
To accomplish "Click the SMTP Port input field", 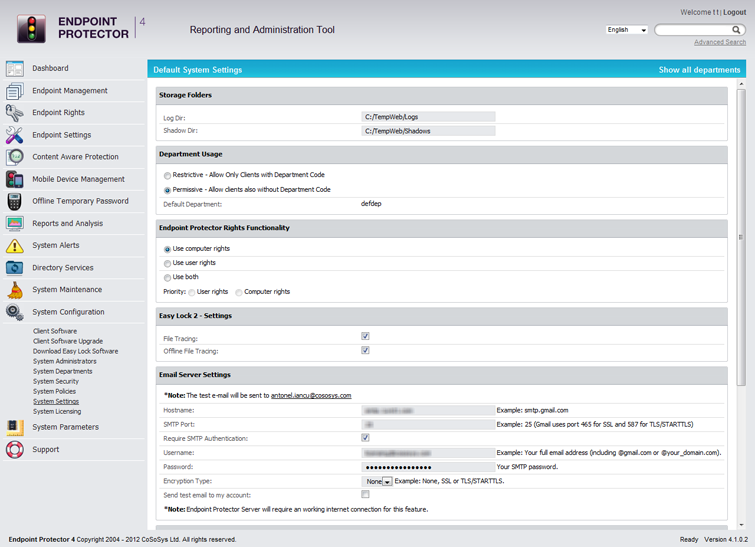I will [428, 424].
